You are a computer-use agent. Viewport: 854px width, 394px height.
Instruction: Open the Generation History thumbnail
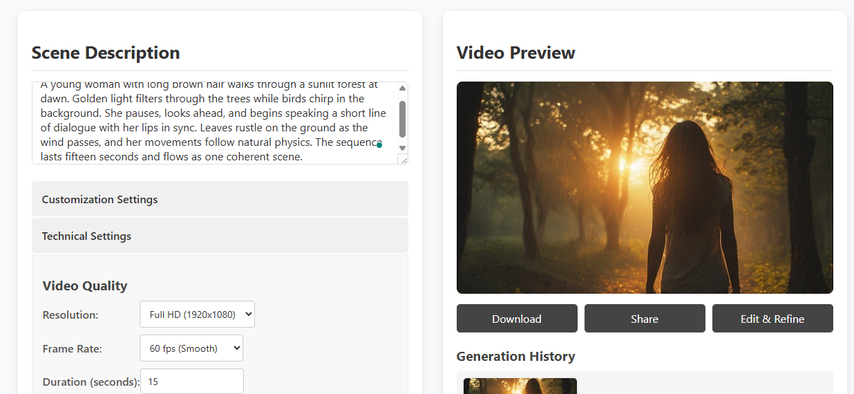point(520,386)
